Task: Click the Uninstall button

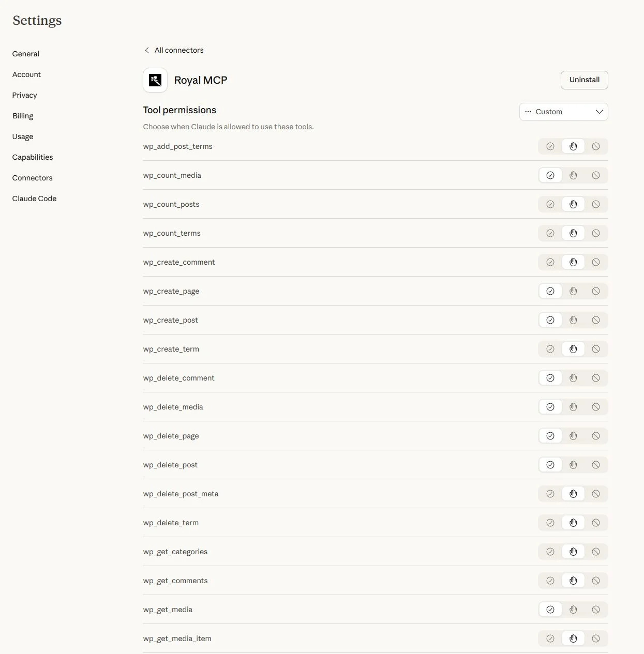Action: 584,80
